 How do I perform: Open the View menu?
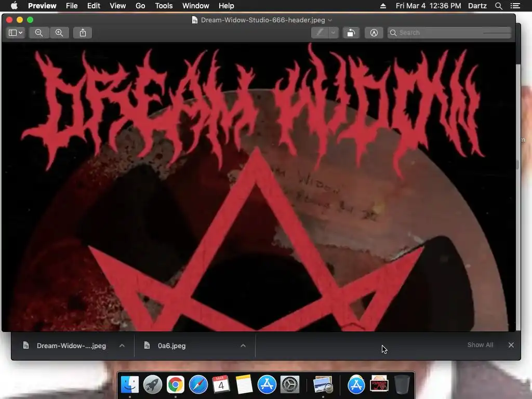tap(118, 6)
